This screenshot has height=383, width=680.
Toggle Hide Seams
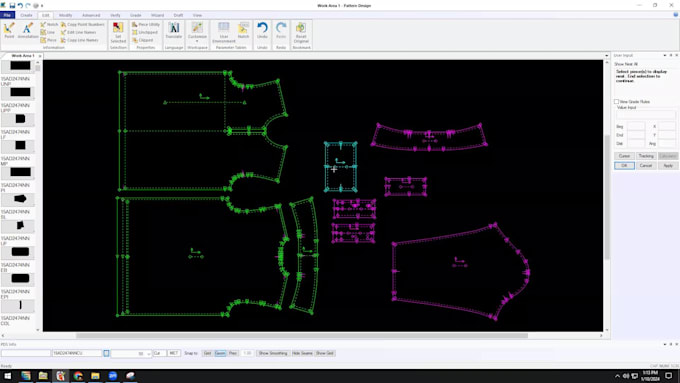coord(302,354)
